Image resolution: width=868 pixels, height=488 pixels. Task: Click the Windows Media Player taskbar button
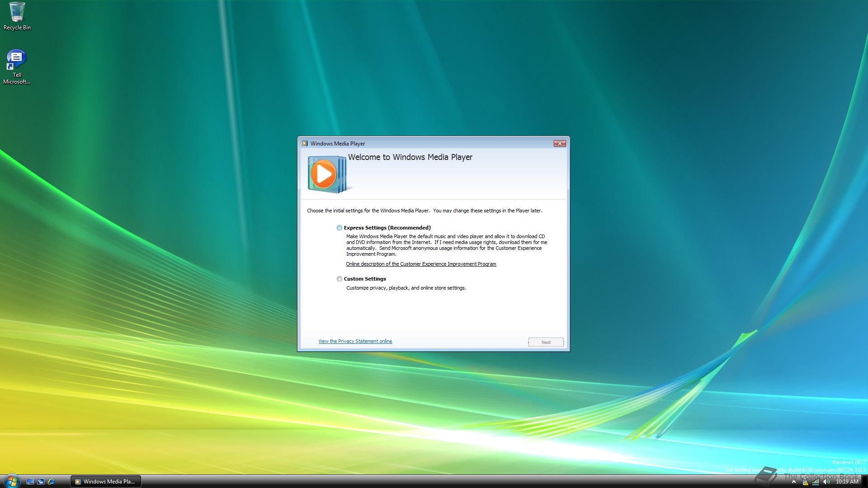(x=106, y=482)
